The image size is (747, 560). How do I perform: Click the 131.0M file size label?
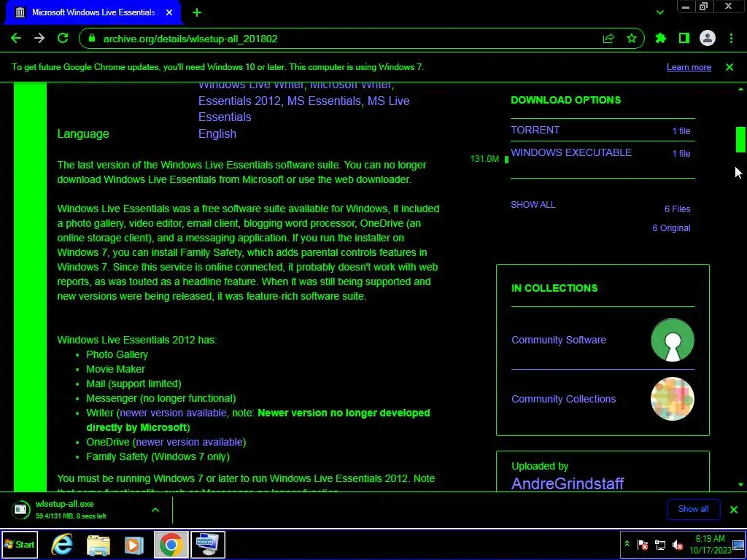tap(484, 159)
